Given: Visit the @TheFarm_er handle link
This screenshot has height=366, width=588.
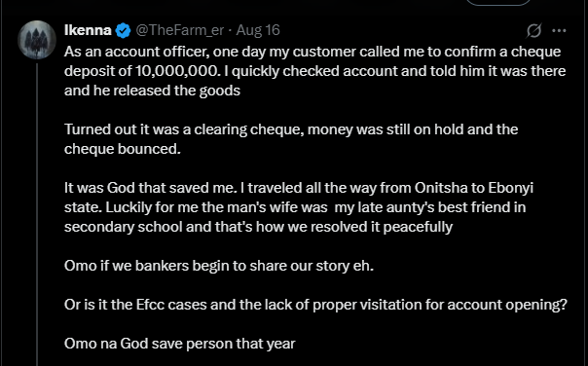Looking at the screenshot, I should [x=179, y=30].
